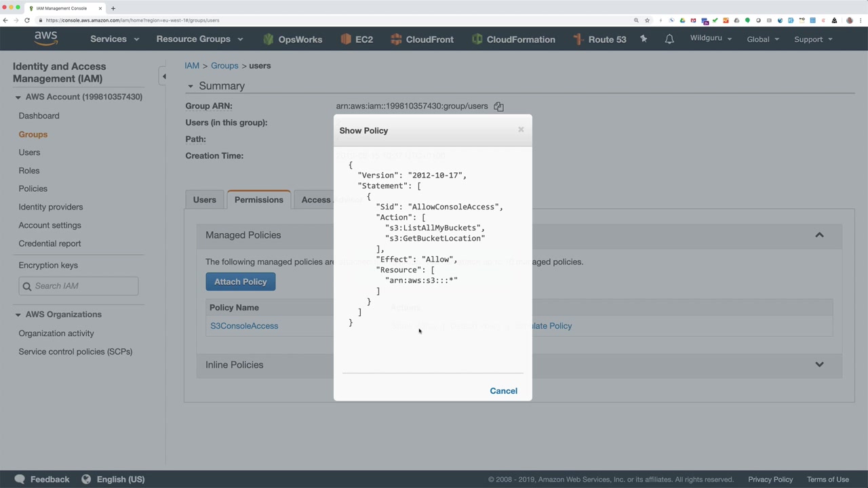Open the Route 53 service shortcut icon
This screenshot has height=488, width=868.
pos(578,39)
